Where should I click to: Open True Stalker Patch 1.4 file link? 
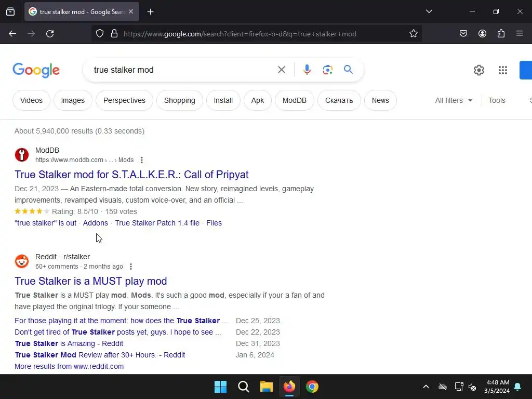(x=157, y=223)
